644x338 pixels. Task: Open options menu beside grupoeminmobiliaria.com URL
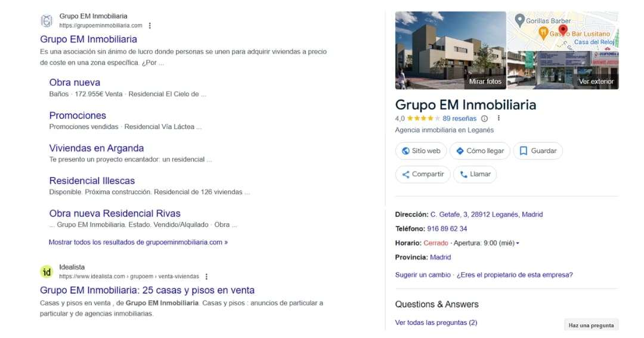pos(150,26)
